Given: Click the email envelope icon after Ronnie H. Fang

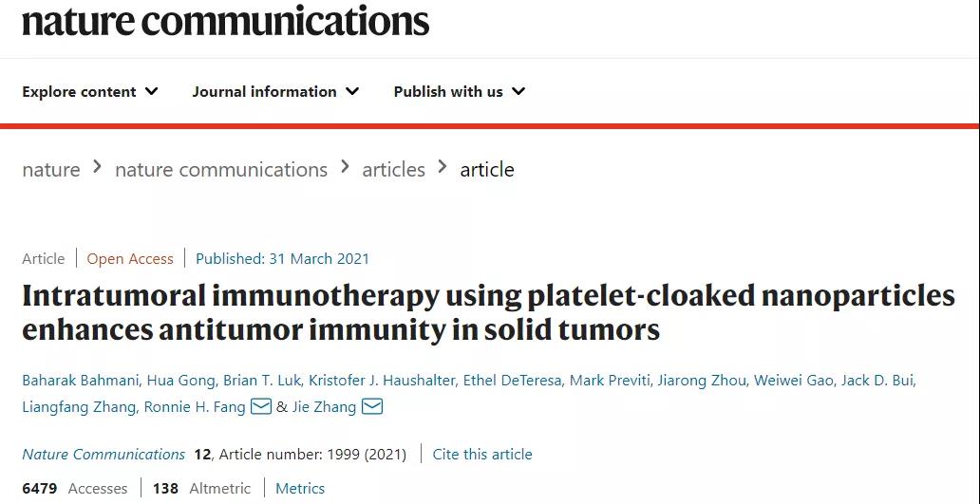Looking at the screenshot, I should (x=260, y=407).
